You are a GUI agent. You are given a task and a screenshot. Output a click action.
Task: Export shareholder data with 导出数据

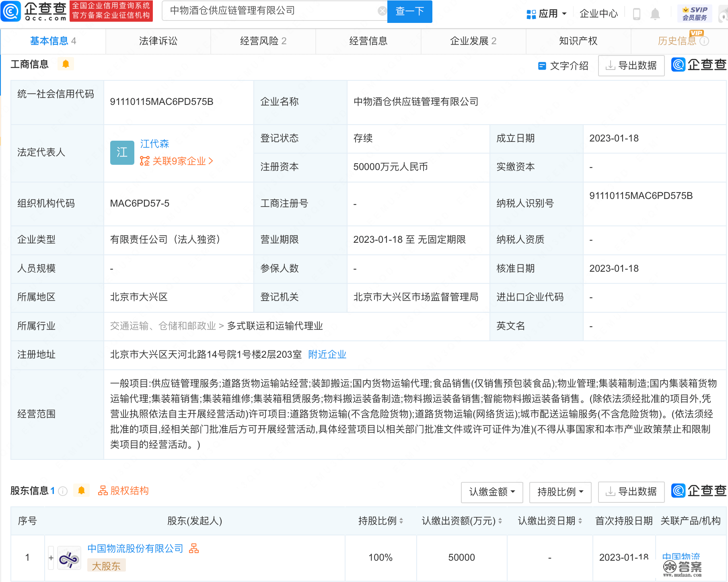tap(631, 492)
